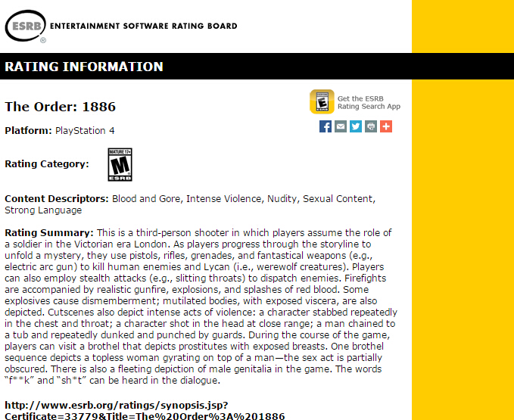Viewport: 514px width, 420px height.
Task: Click the Mature 17+ rating badge
Action: coord(120,164)
